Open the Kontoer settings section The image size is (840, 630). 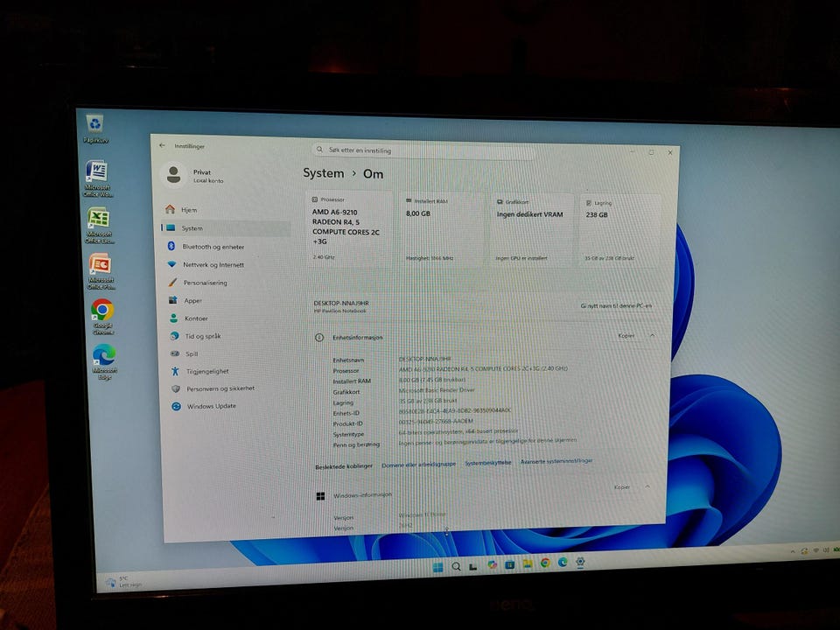click(x=229, y=318)
